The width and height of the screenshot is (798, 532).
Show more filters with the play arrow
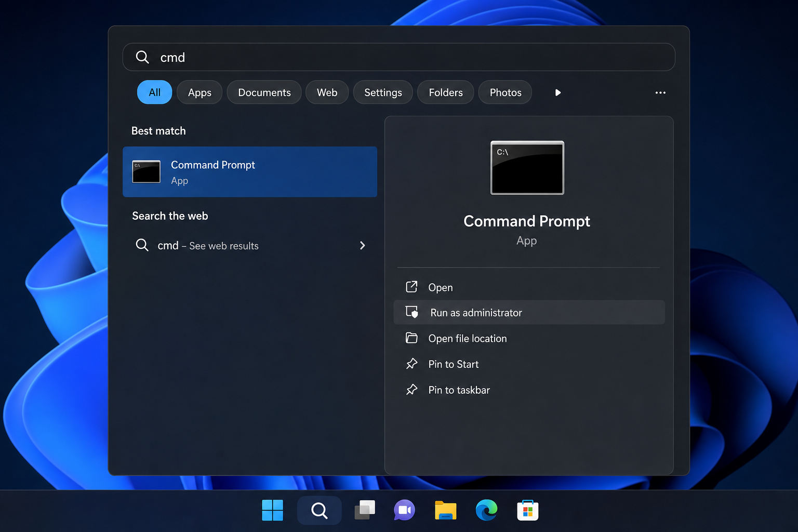557,92
